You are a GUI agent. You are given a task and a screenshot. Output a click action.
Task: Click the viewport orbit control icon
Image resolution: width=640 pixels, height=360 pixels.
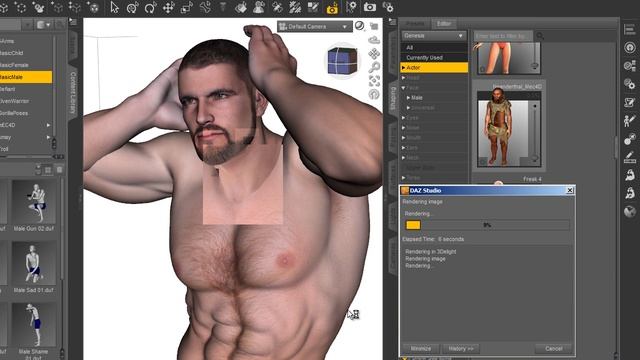[x=374, y=40]
